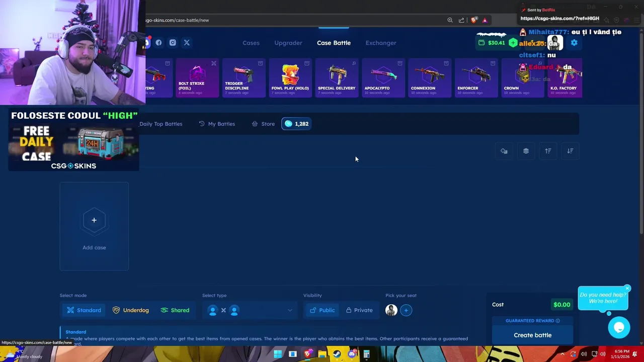Select Underdog battle mode
The width and height of the screenshot is (644, 362).
coord(131,310)
